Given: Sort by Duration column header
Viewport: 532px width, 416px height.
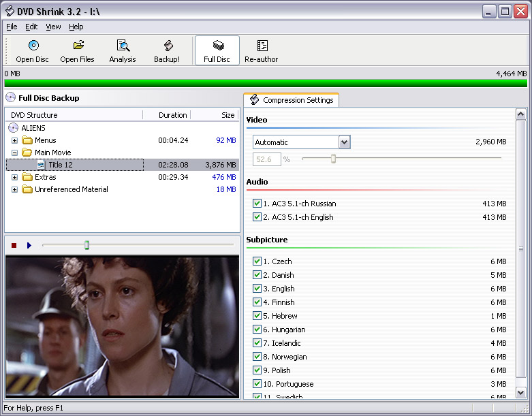Looking at the screenshot, I should (167, 115).
